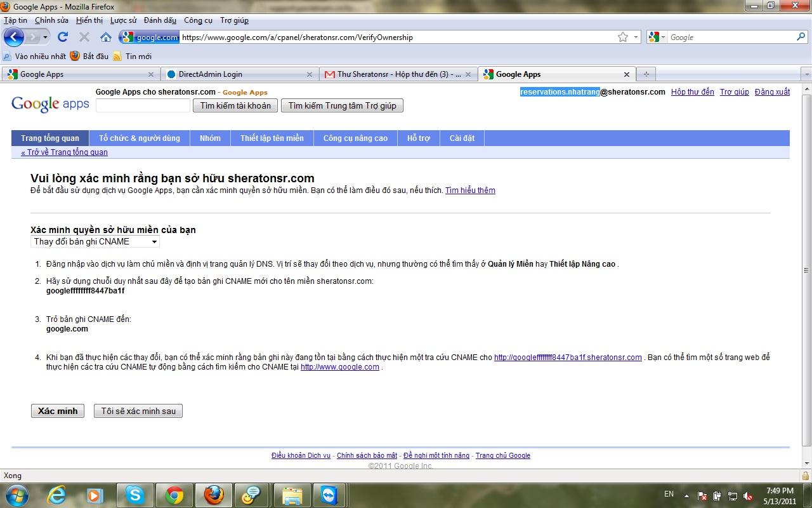Open the Đánh dấu menu
812x508 pixels.
(x=160, y=20)
